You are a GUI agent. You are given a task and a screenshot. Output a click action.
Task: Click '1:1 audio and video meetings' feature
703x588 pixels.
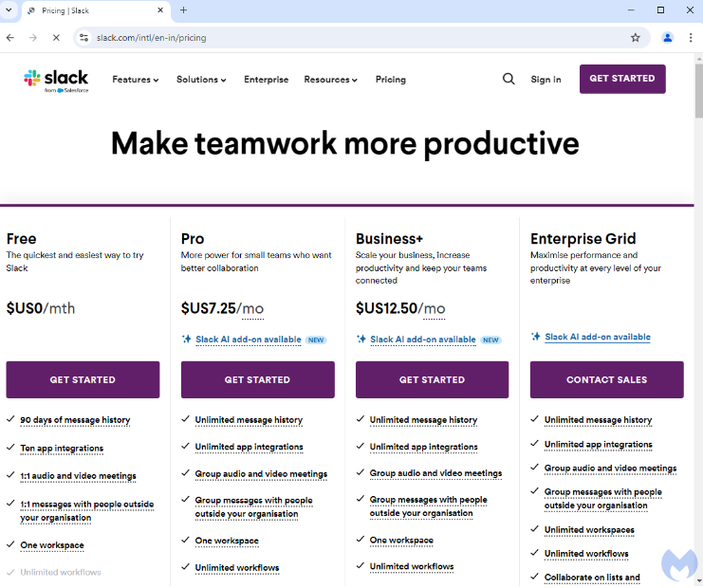78,476
